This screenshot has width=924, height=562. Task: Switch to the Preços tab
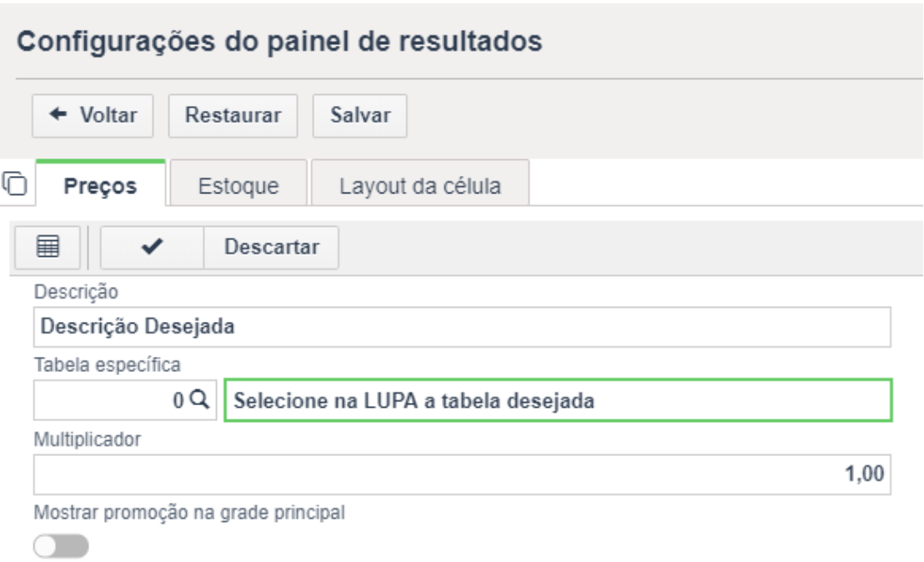pos(100,185)
